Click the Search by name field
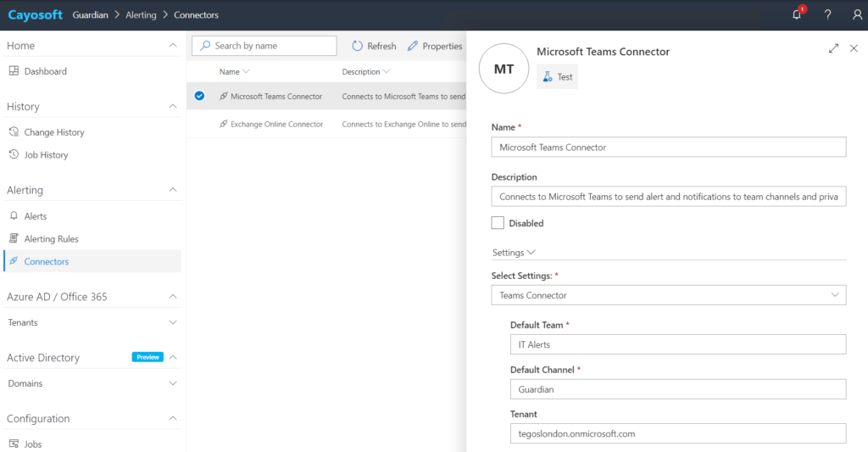 click(x=264, y=46)
